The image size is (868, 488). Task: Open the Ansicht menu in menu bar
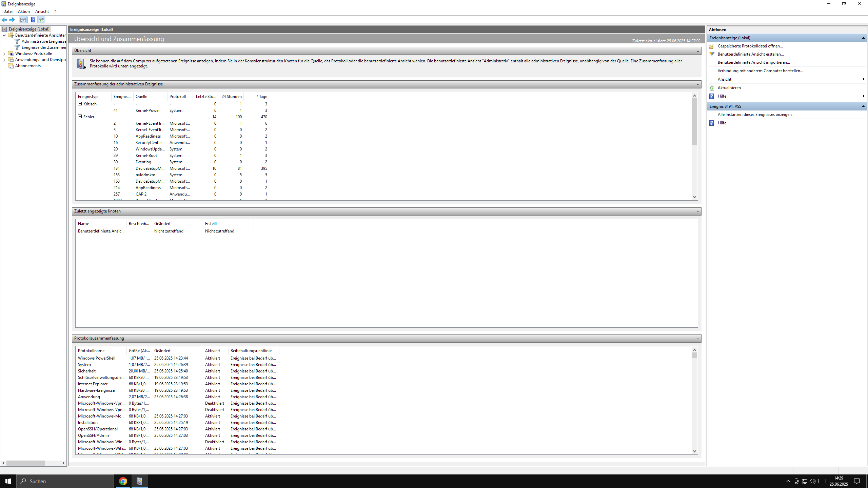click(42, 12)
